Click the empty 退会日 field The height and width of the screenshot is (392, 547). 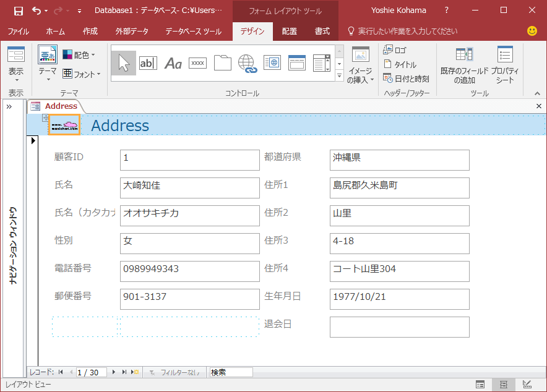tap(400, 327)
